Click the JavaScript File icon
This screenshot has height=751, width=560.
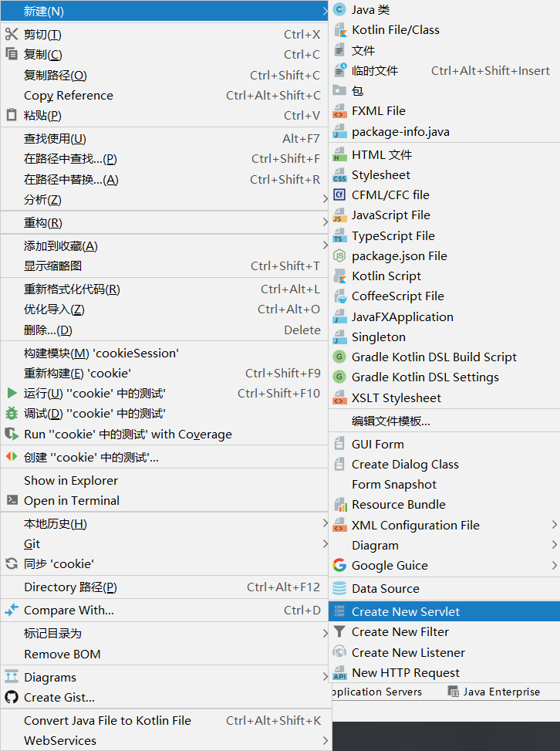click(339, 215)
